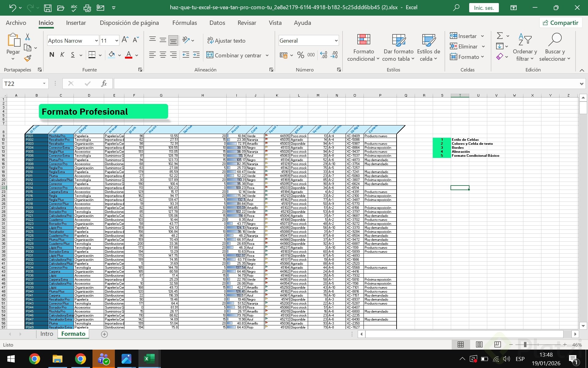
Task: Open the General number format dropdown
Action: (336, 40)
